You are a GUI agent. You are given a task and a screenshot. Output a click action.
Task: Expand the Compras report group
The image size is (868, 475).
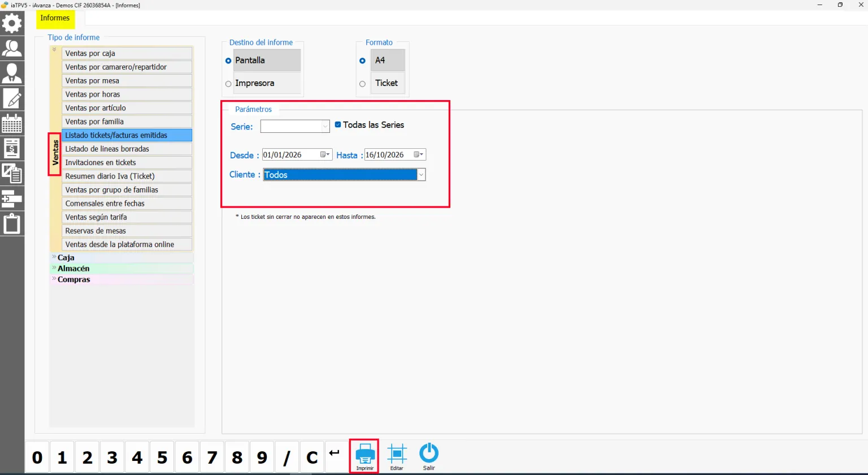122,279
